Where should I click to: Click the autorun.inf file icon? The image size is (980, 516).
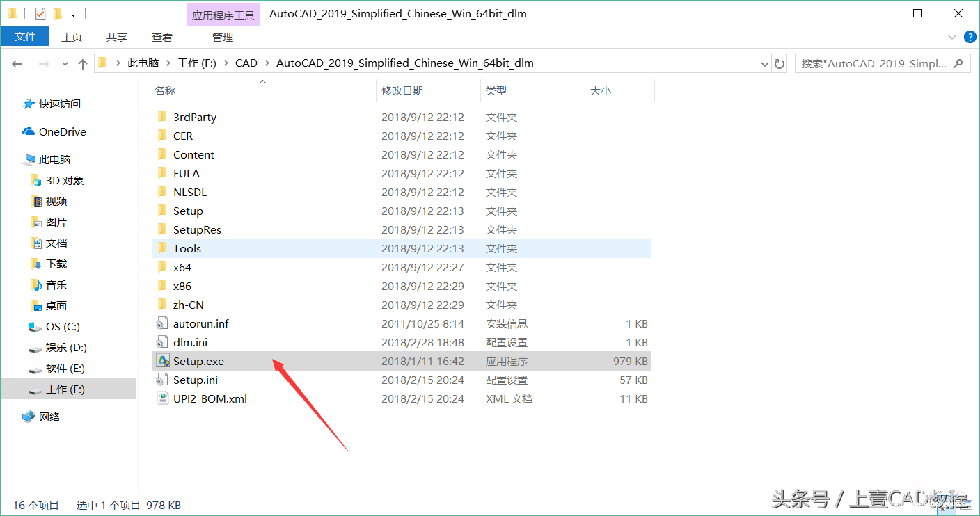click(162, 323)
